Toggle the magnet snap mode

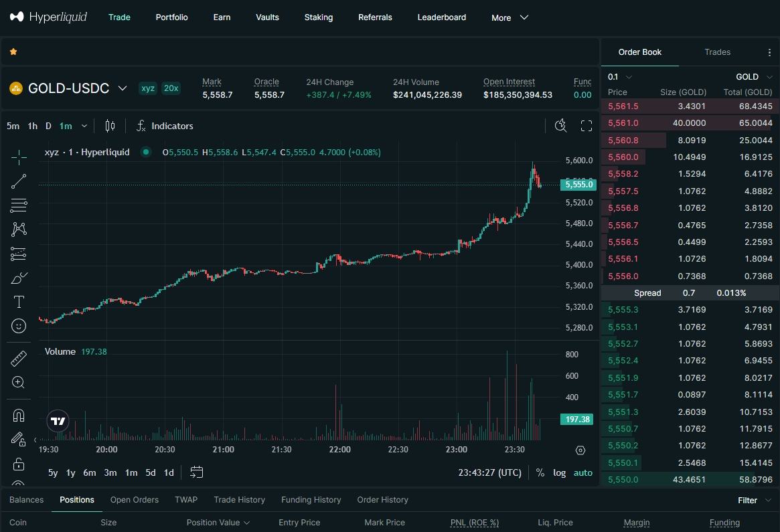[x=18, y=415]
